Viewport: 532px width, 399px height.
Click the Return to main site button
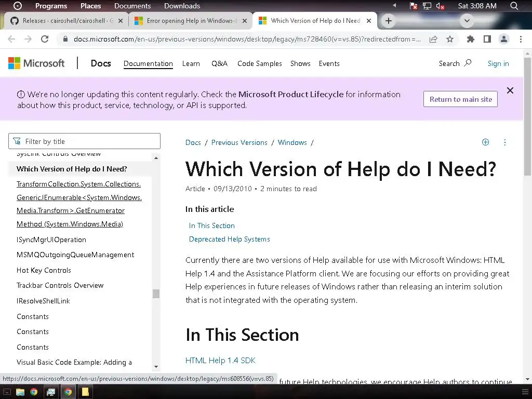[x=460, y=99]
